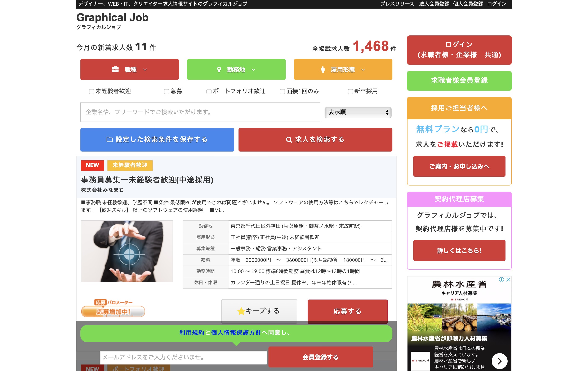Click 農林水産省 ad landscape image

(x=459, y=317)
